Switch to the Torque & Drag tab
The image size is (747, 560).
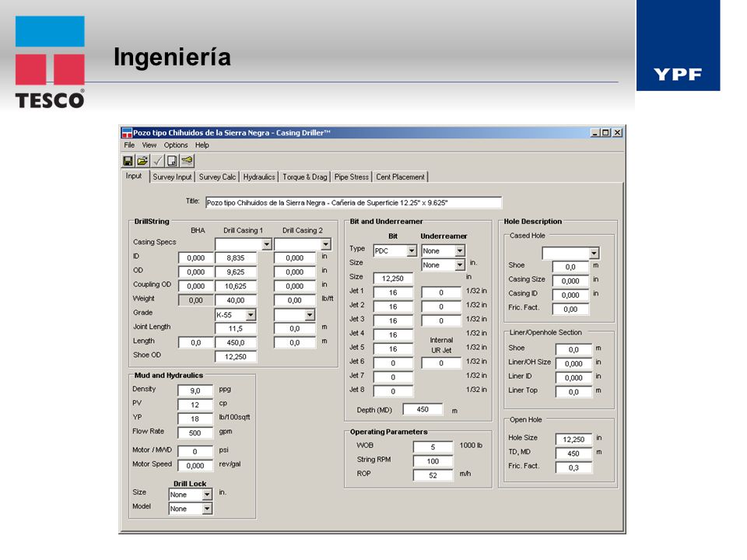pos(304,177)
